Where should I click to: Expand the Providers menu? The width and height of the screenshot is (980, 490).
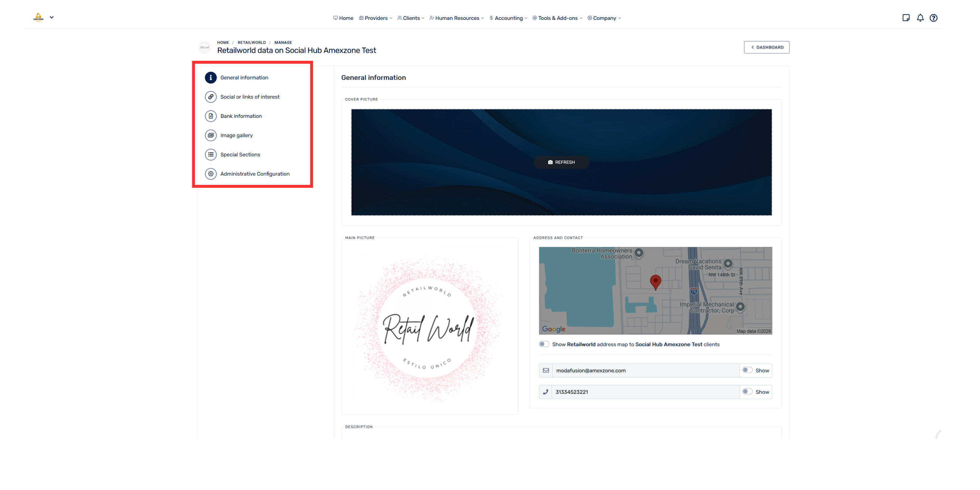click(x=375, y=18)
